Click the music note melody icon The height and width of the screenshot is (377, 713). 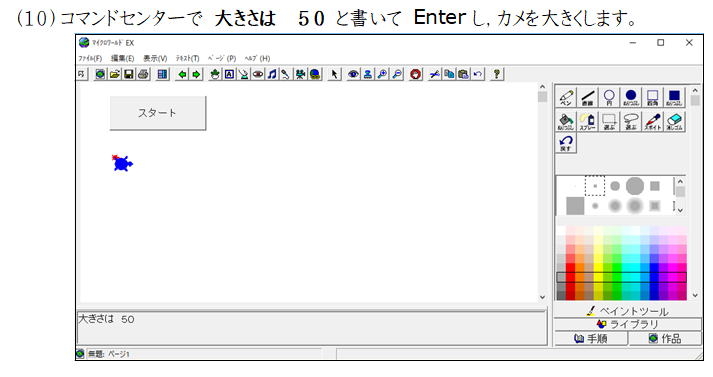tap(272, 74)
